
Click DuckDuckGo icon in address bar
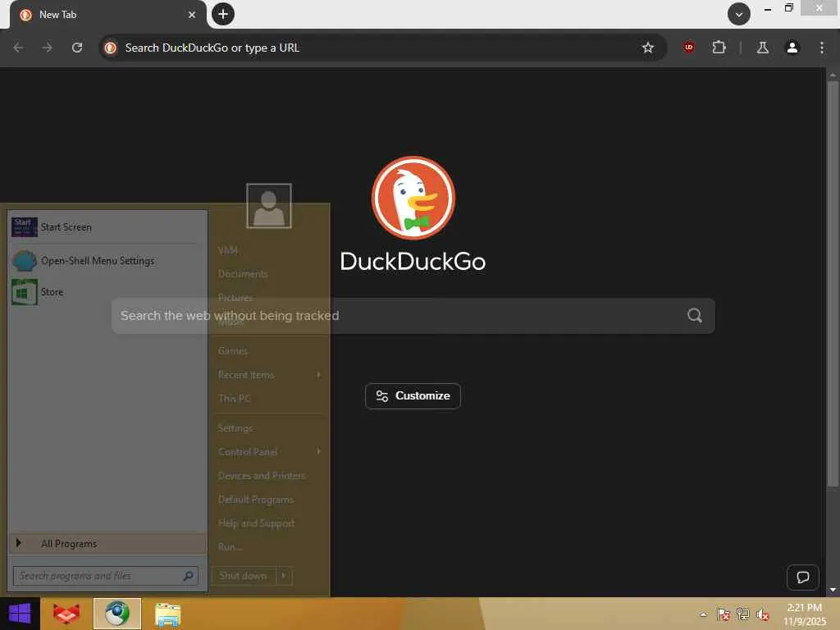coord(111,48)
